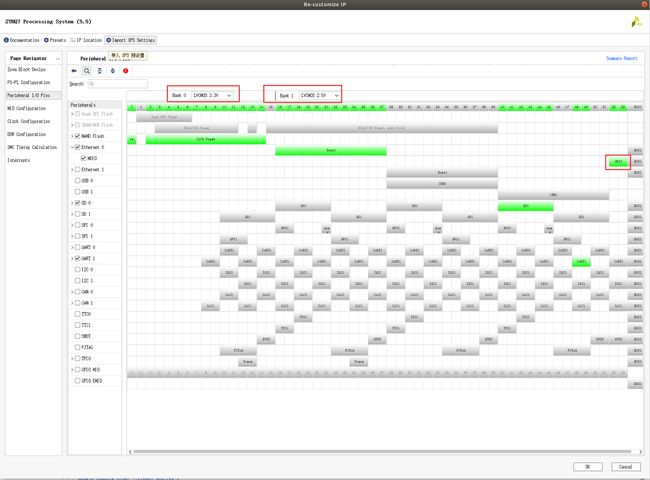Click the back arrow toolbar icon
Screen dimensions: 650x480
74,71
